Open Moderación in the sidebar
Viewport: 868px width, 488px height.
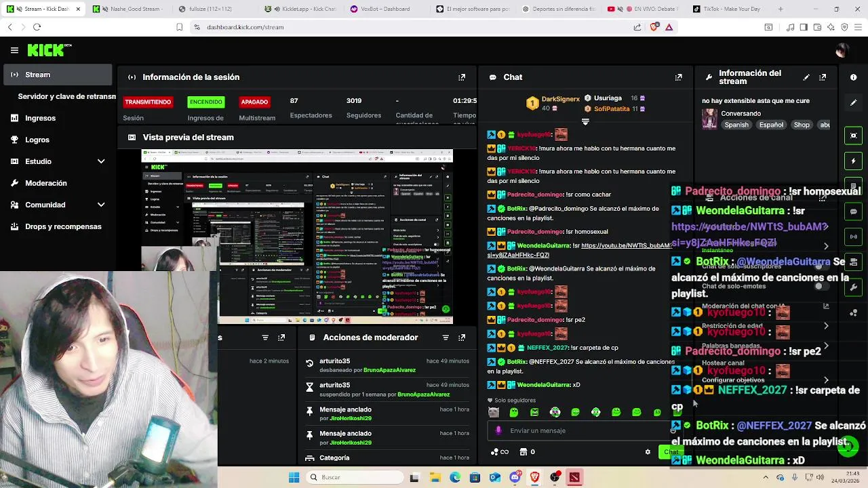tap(57, 183)
